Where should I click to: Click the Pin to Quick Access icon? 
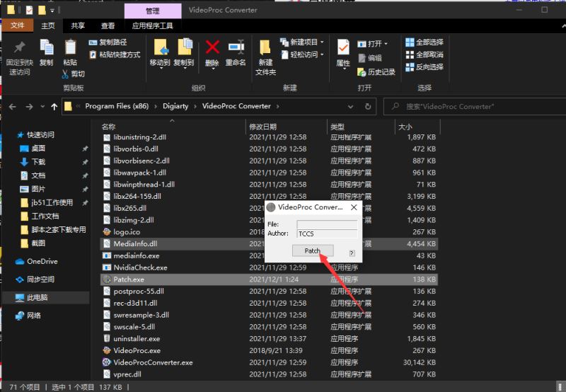point(20,47)
